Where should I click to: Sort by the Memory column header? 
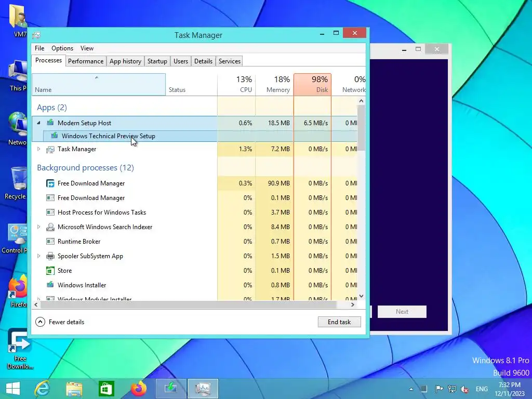tap(274, 85)
